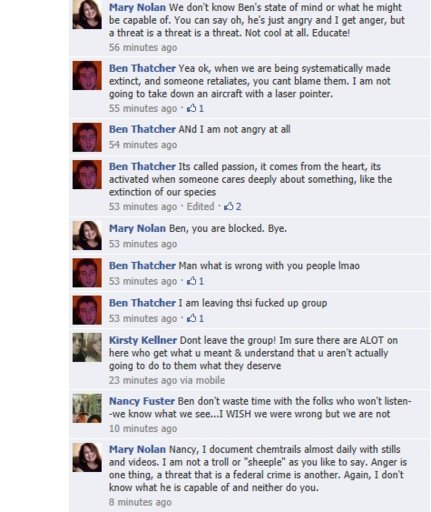Open Kirsty Kellner's profile picture
The width and height of the screenshot is (431, 512).
coord(87,347)
